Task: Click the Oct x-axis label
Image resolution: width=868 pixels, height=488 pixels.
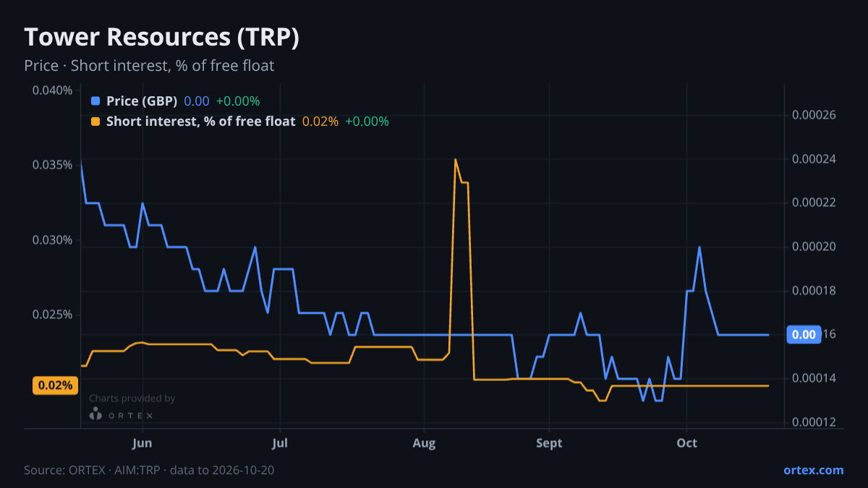Action: tap(686, 442)
